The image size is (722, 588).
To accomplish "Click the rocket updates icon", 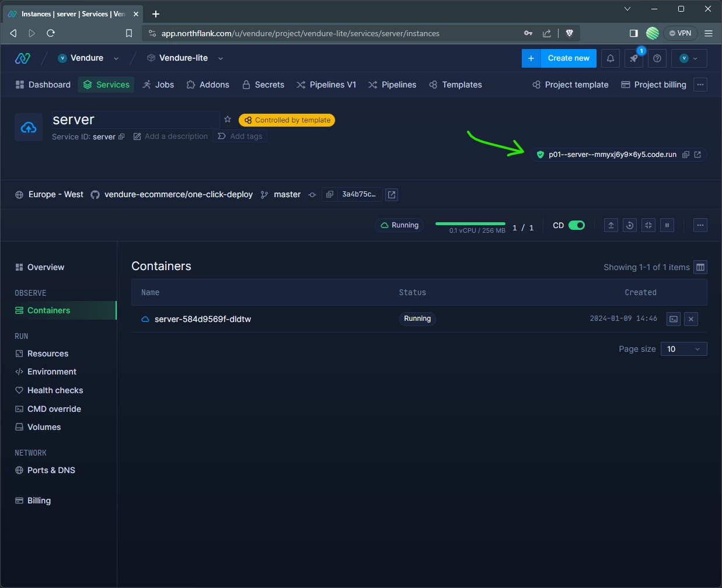I will tap(633, 58).
